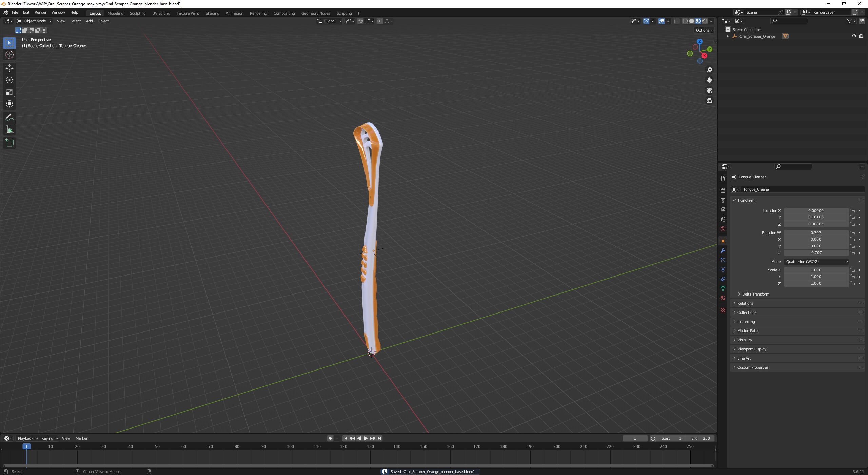Screen dimensions: 868x475
Task: Open the Modifiers properties tab
Action: tap(723, 250)
